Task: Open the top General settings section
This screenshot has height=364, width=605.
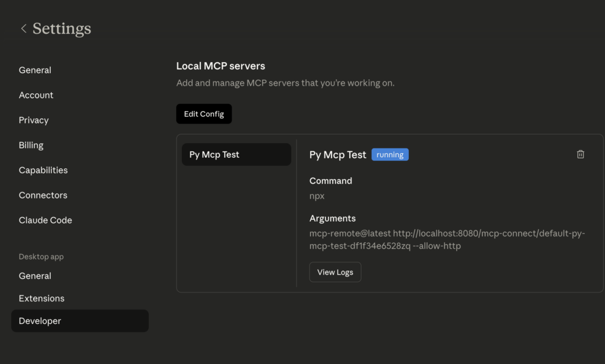Action: click(x=35, y=70)
